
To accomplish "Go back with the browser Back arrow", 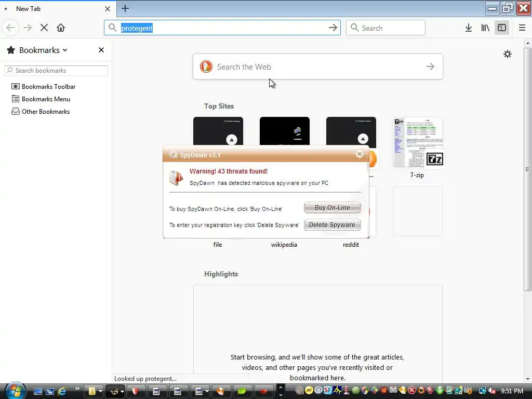I will (10, 28).
